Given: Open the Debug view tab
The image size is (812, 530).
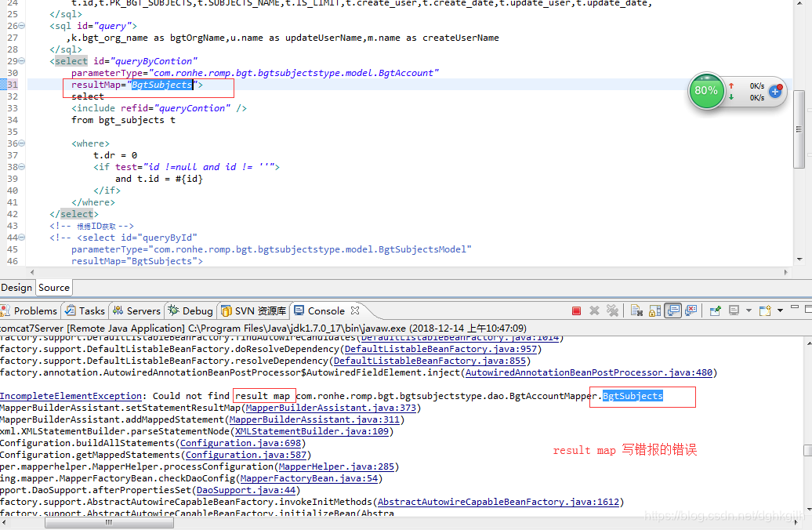Looking at the screenshot, I should (x=190, y=310).
